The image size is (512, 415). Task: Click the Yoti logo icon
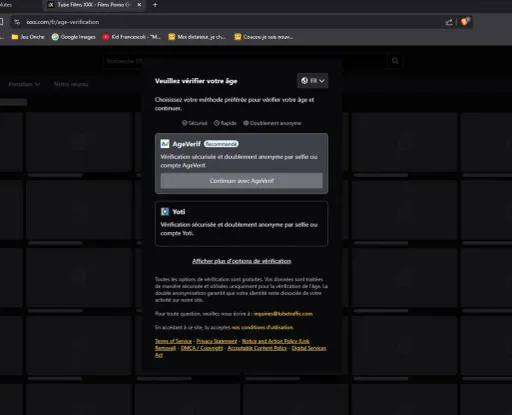point(165,212)
